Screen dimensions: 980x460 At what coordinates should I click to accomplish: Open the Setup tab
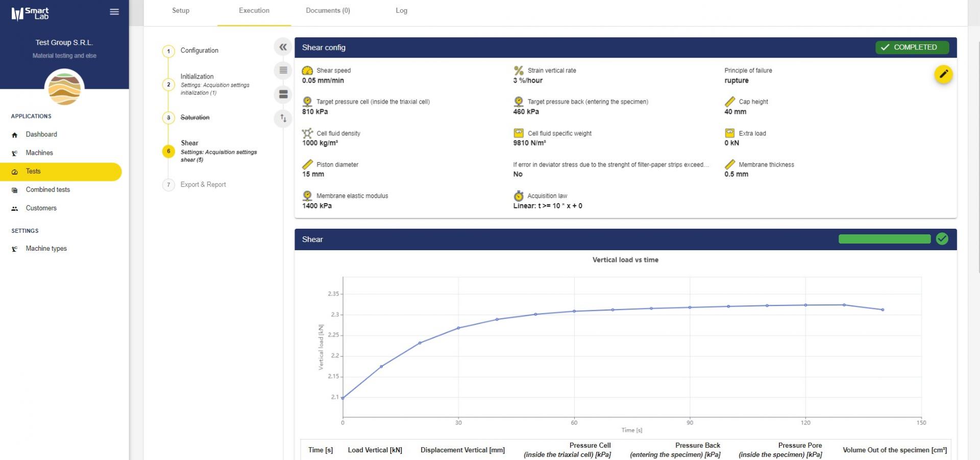[x=181, y=11]
